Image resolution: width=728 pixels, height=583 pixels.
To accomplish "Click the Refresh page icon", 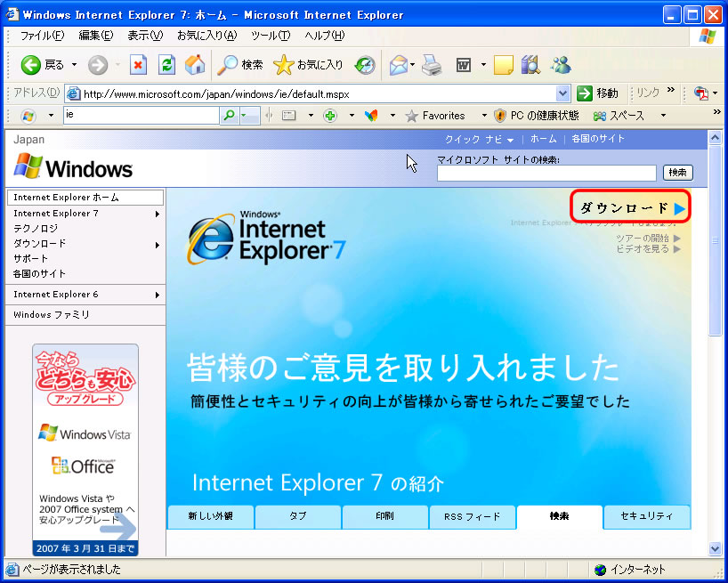I will point(166,65).
